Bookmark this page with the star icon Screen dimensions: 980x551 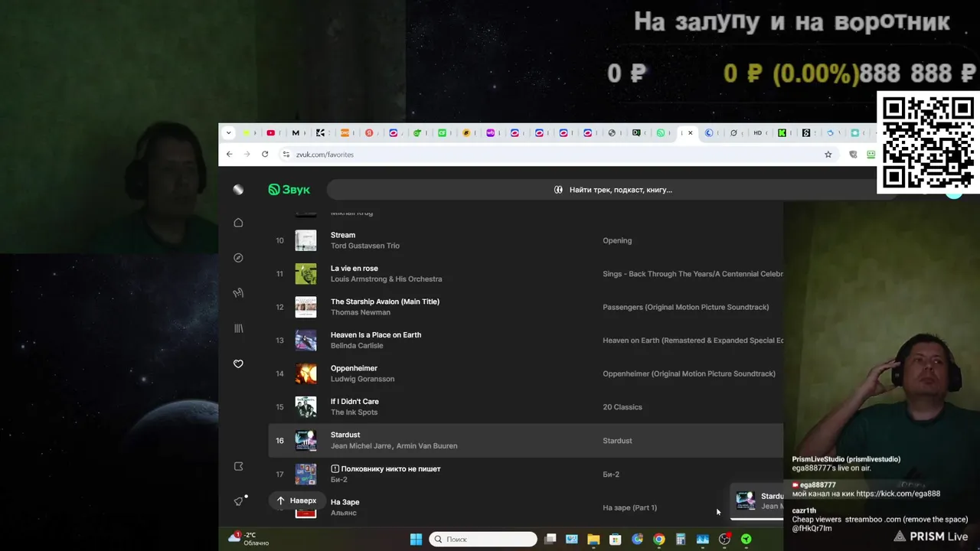click(828, 154)
